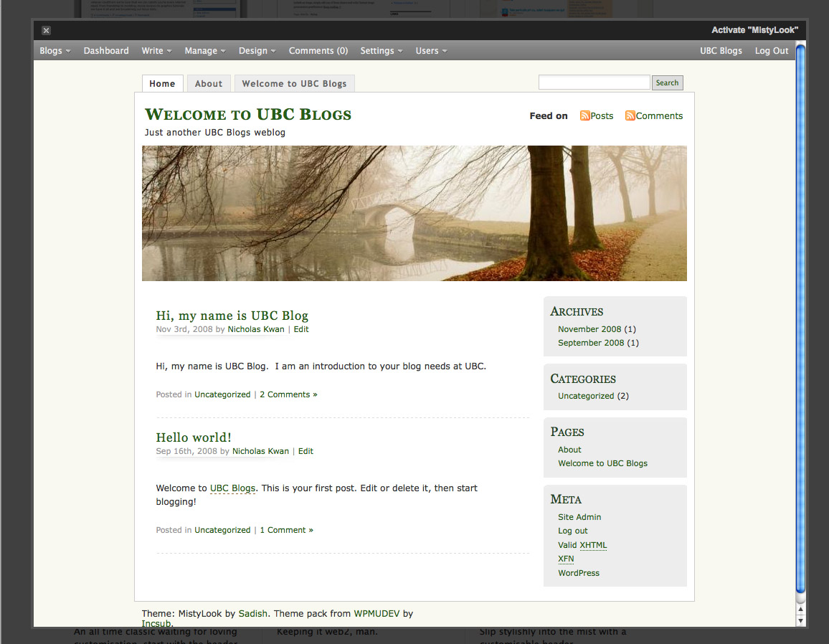The width and height of the screenshot is (829, 644).
Task: Expand the Settings dropdown menu
Action: (382, 51)
